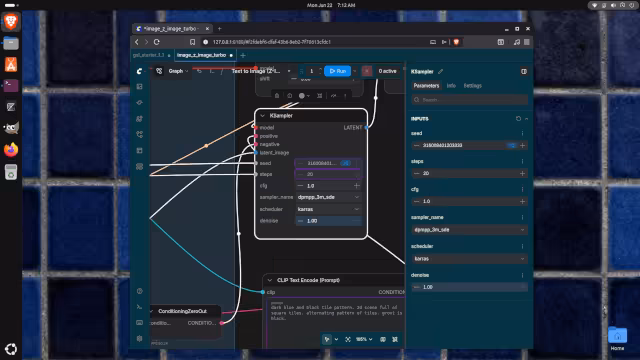Select the canvas pointer mode icon
The image size is (640, 360).
327,339
